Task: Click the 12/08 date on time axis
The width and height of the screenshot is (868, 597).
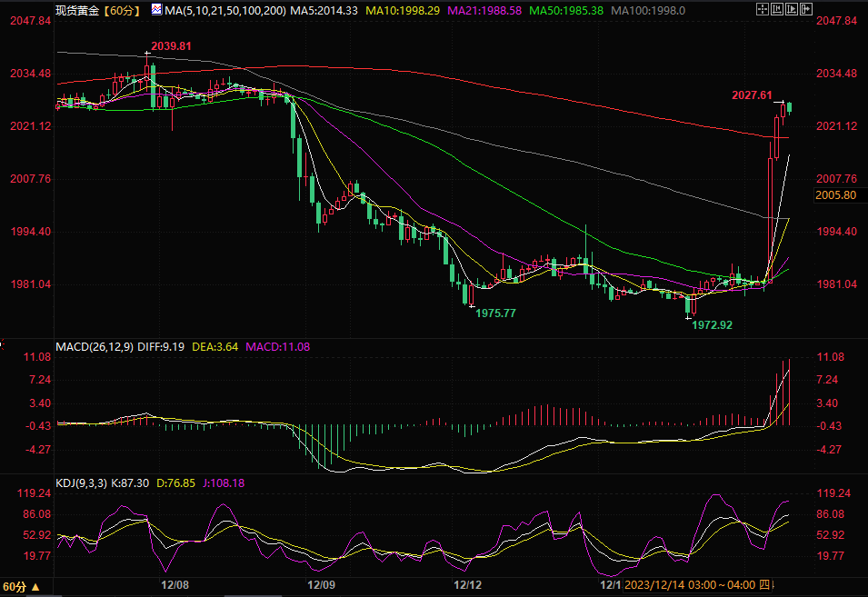Action: pos(174,585)
